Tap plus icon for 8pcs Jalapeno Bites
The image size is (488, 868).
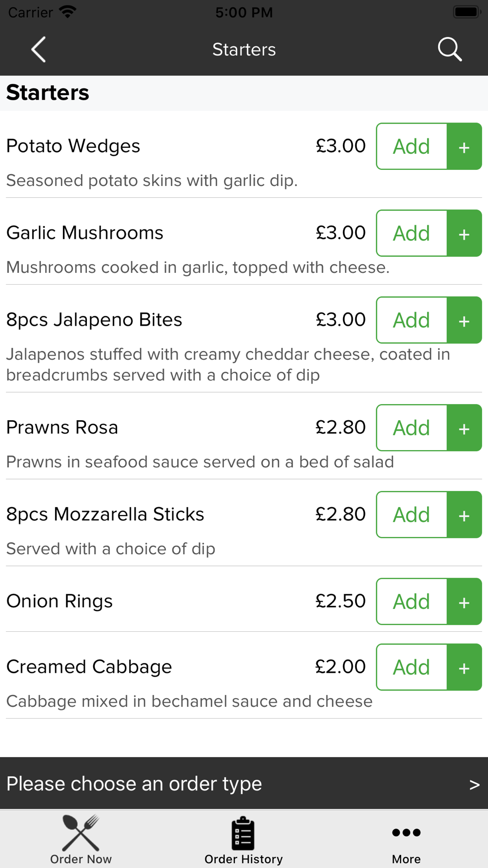pos(465,320)
